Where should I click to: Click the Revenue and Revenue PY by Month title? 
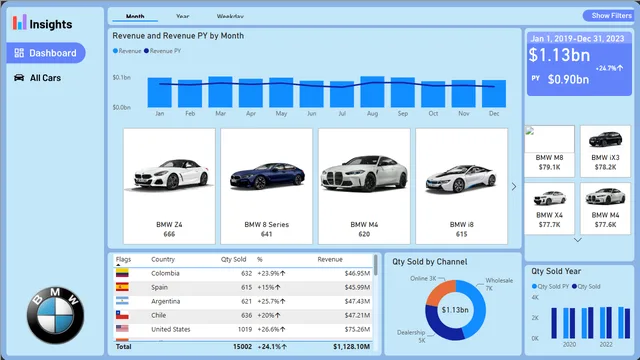(178, 36)
